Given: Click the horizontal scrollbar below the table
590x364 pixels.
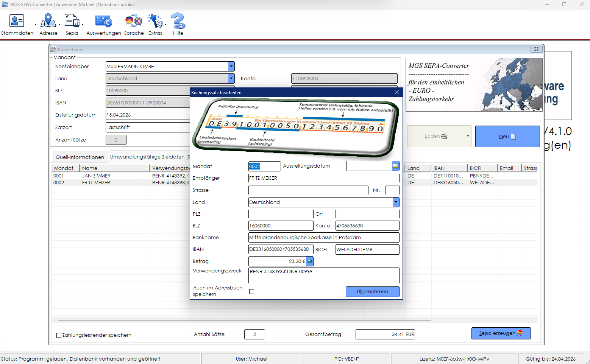Looking at the screenshot, I should point(245,320).
